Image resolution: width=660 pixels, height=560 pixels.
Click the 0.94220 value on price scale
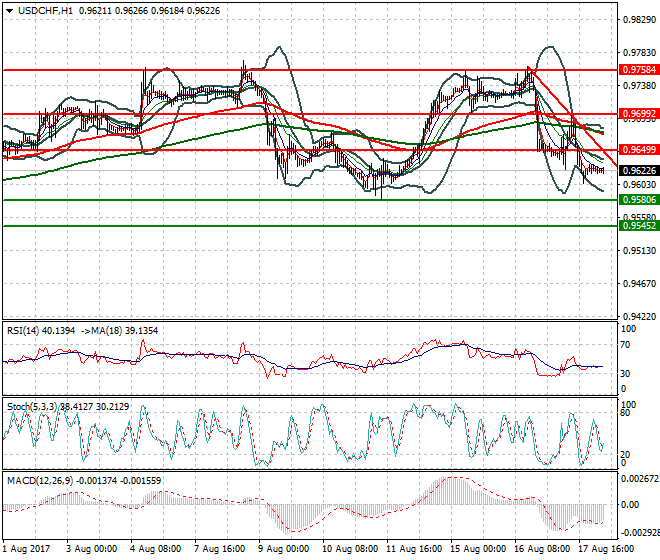pos(636,317)
